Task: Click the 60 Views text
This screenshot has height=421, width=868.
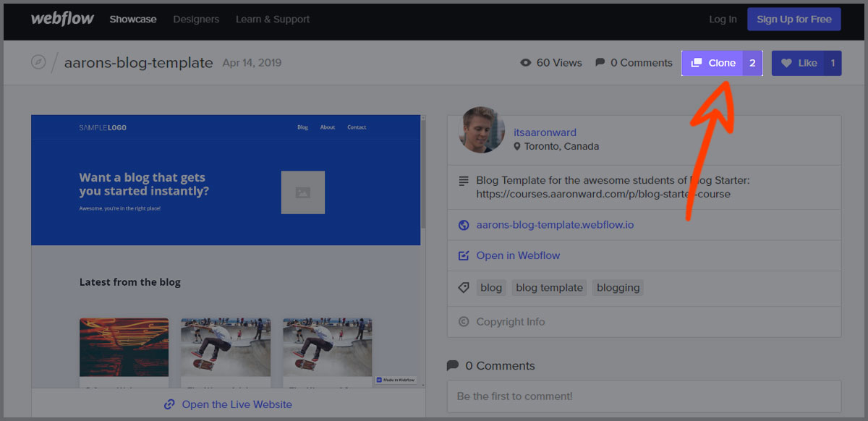Action: click(x=559, y=63)
